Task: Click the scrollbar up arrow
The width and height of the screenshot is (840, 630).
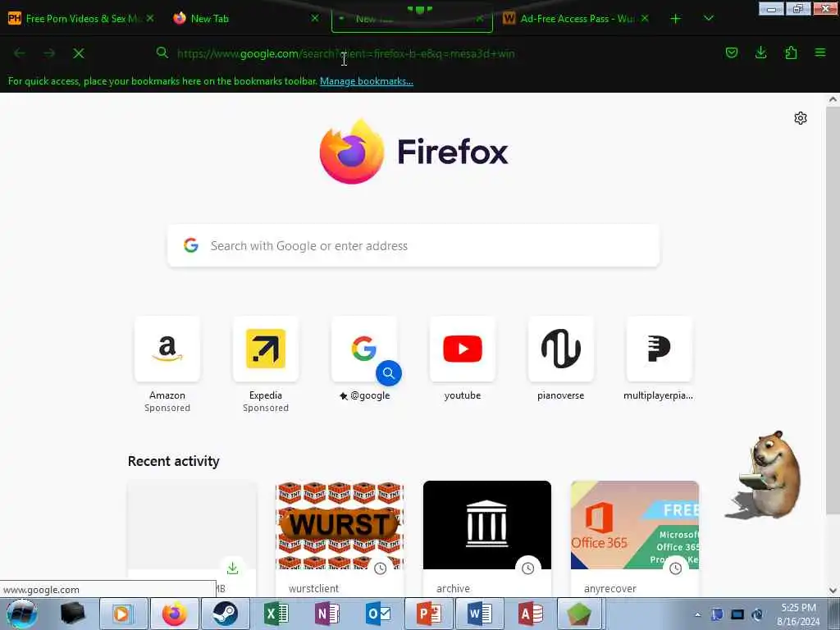Action: 833,99
